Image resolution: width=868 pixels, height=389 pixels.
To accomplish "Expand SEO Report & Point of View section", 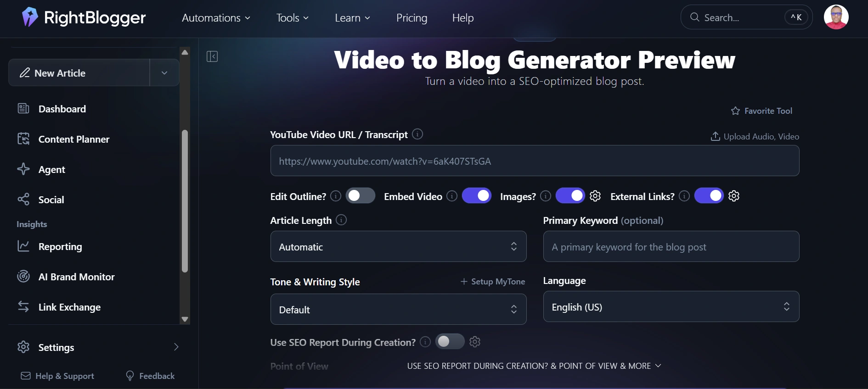I will pyautogui.click(x=534, y=366).
